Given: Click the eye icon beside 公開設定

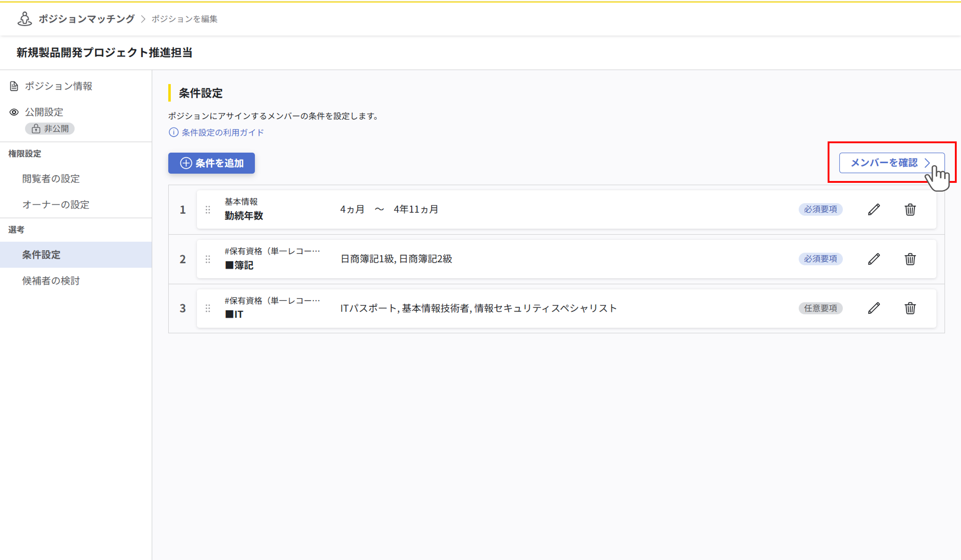Looking at the screenshot, I should pos(14,112).
